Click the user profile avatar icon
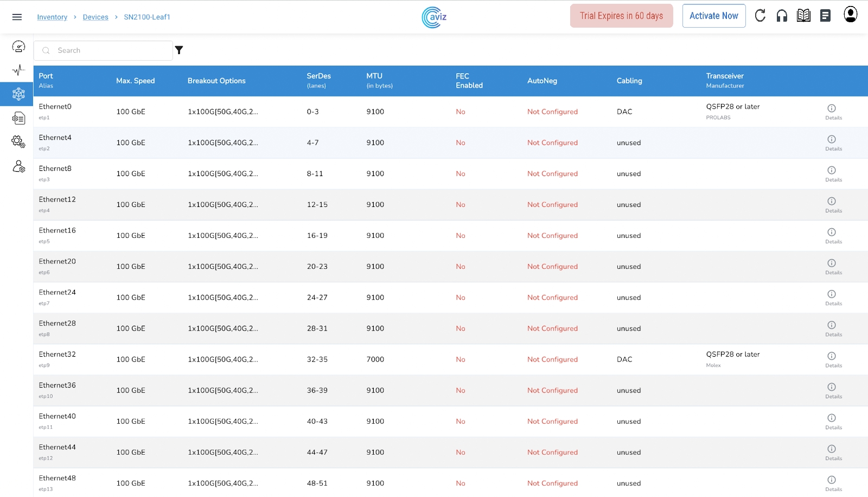Screen dimensions: 868x497 pos(850,15)
